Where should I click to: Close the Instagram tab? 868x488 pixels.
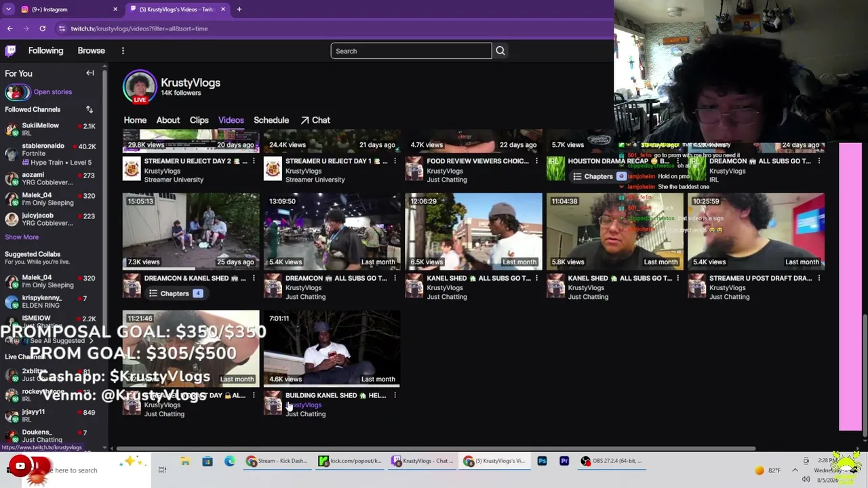pos(115,9)
